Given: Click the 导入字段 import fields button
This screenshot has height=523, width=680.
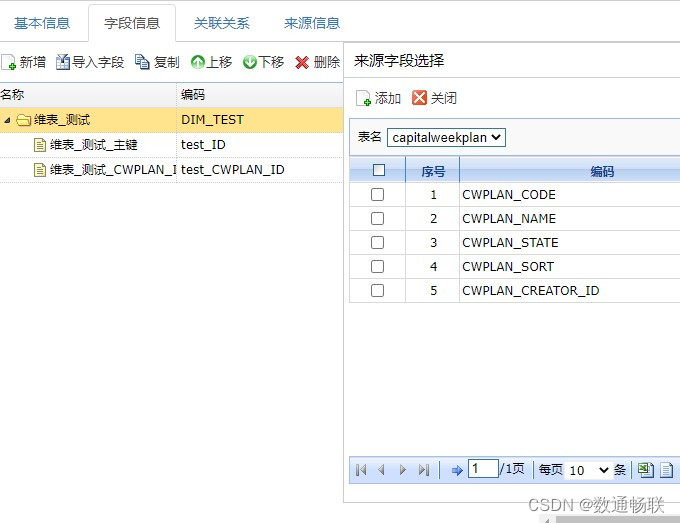Looking at the screenshot, I should (x=90, y=62).
